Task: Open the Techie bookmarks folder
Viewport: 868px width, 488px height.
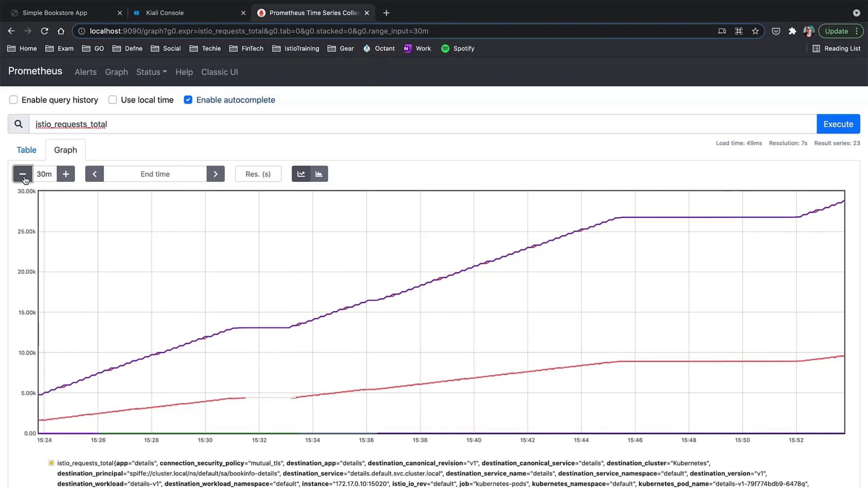Action: point(205,48)
